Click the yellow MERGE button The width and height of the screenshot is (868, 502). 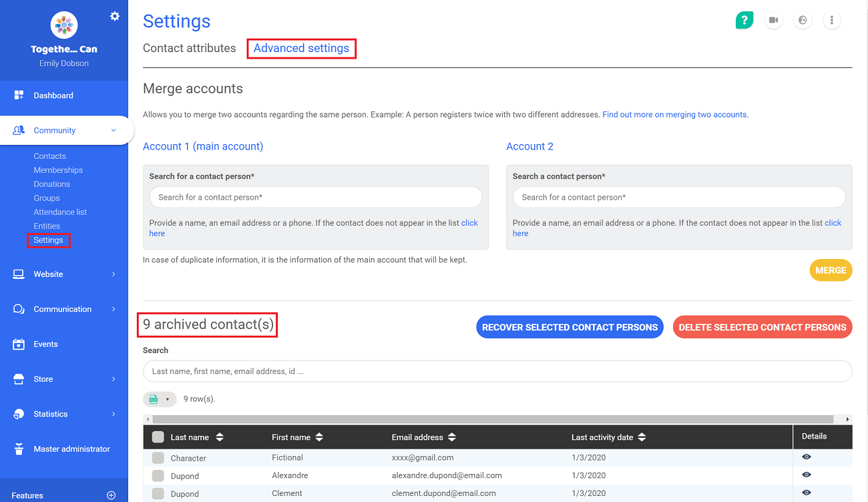[x=831, y=270]
